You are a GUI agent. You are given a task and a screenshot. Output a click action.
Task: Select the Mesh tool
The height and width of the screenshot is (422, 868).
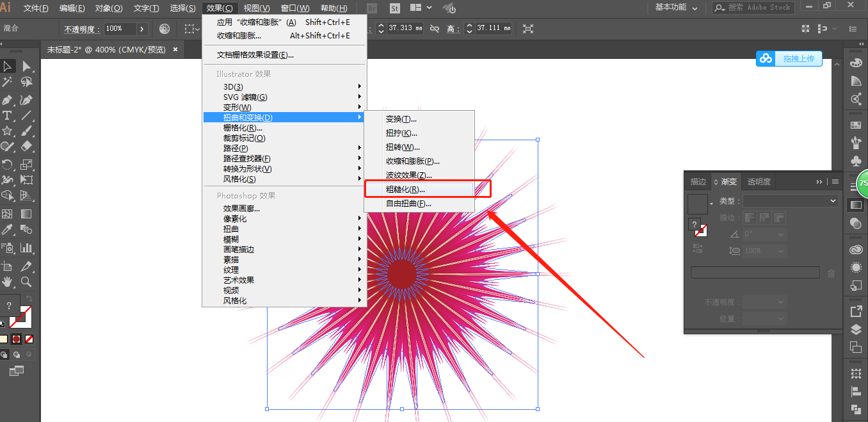coord(8,213)
